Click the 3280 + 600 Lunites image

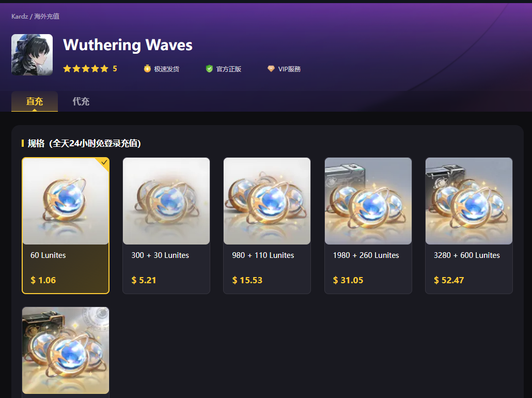(x=469, y=201)
